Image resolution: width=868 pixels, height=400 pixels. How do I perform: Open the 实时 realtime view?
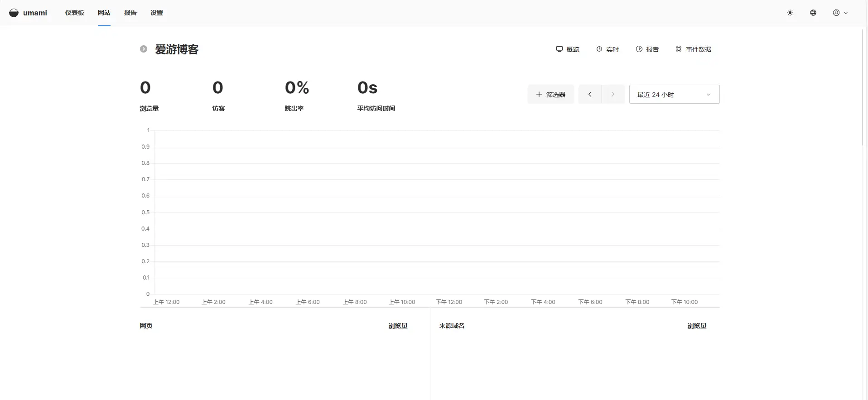pos(608,49)
